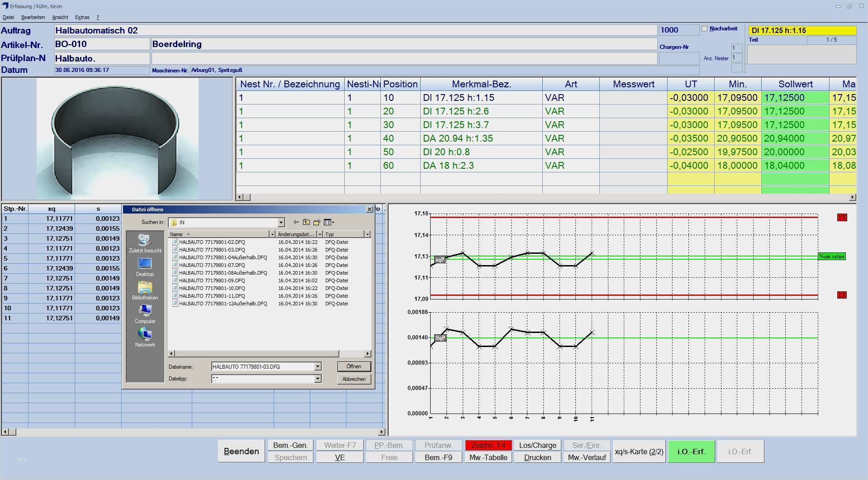The image size is (868, 480).
Task: Click the Bem.-F9 button
Action: (439, 457)
